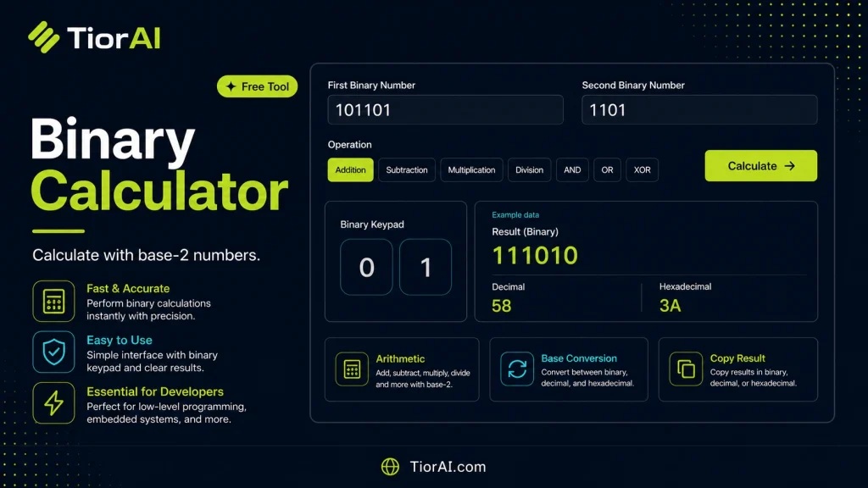Click the Fast & Accurate heading
The width and height of the screenshot is (868, 488).
128,288
